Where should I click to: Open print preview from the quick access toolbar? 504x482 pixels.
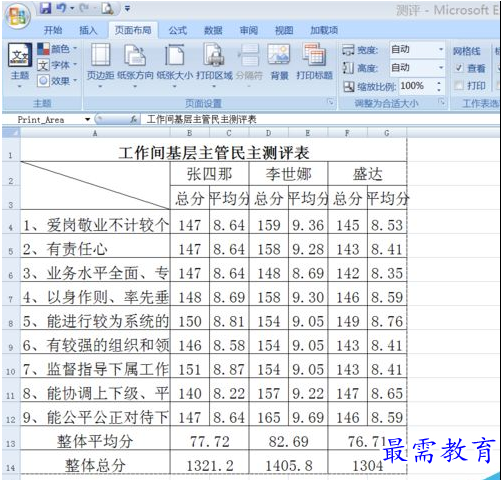click(x=107, y=8)
